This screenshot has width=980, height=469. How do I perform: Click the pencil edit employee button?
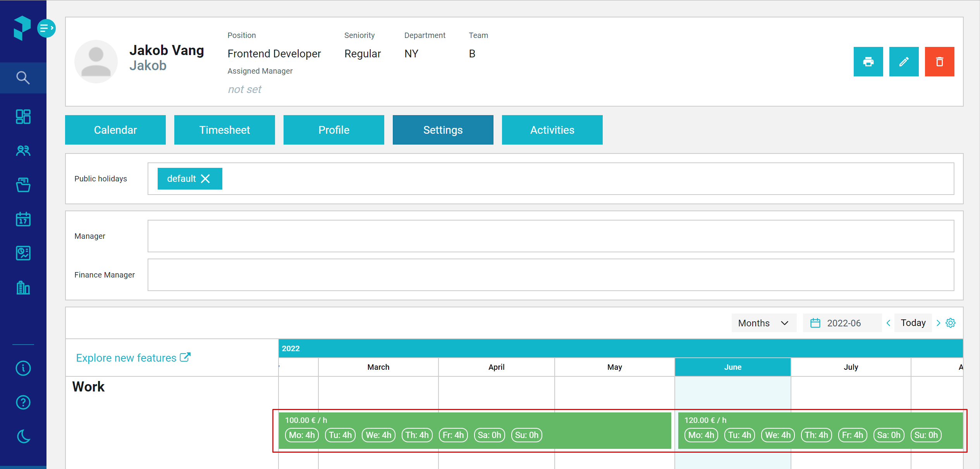click(904, 62)
